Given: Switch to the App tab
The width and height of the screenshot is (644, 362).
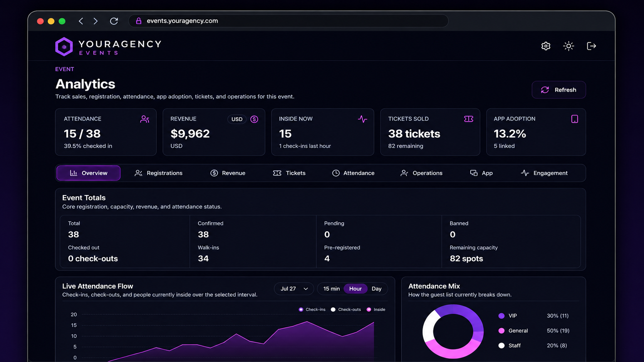Looking at the screenshot, I should [x=481, y=173].
